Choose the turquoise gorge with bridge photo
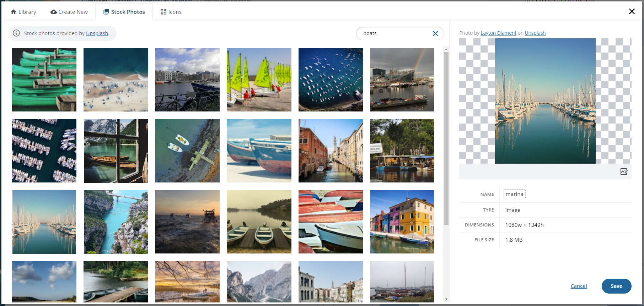The width and height of the screenshot is (644, 306). click(116, 222)
